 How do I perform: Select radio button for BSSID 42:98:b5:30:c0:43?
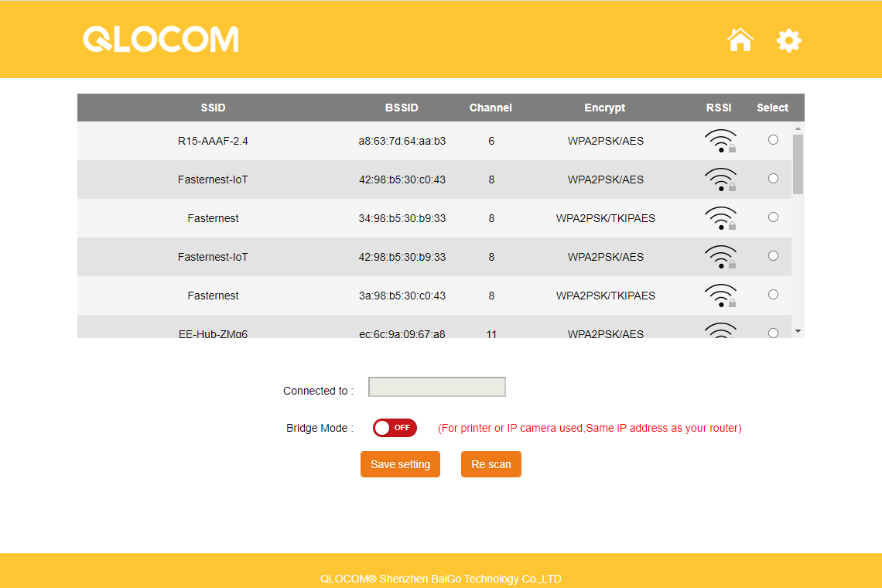pos(773,179)
